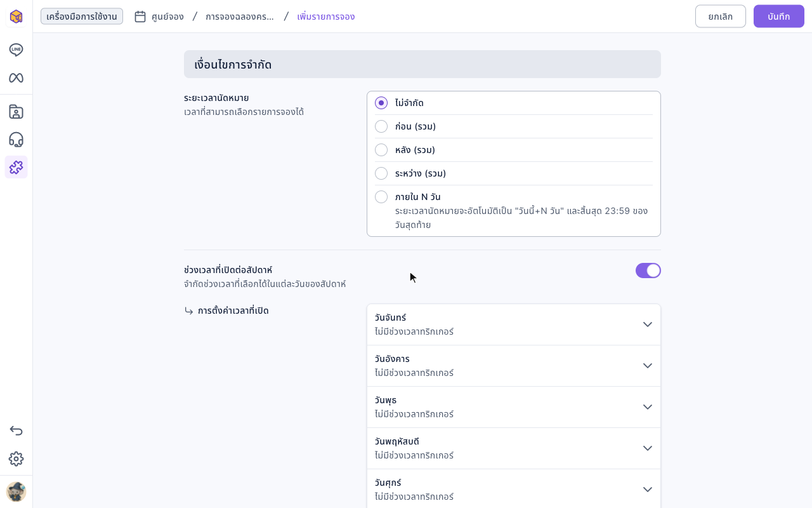Open the settings gear icon

[16, 458]
